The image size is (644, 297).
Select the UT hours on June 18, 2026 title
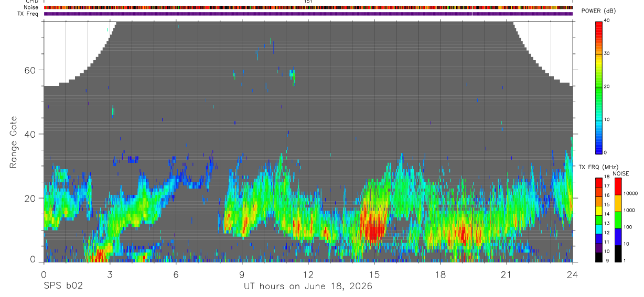pyautogui.click(x=308, y=287)
